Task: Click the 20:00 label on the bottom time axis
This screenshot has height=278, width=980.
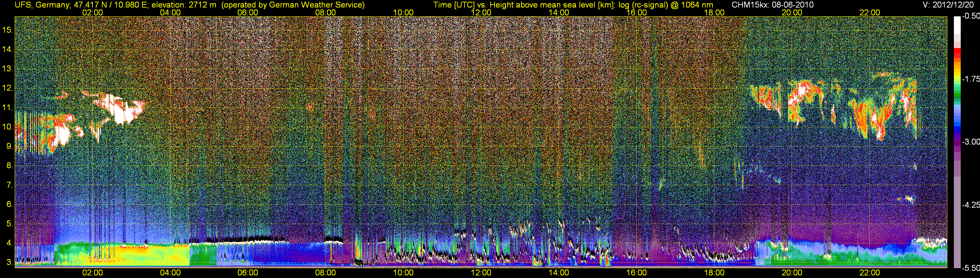Action: tap(792, 273)
